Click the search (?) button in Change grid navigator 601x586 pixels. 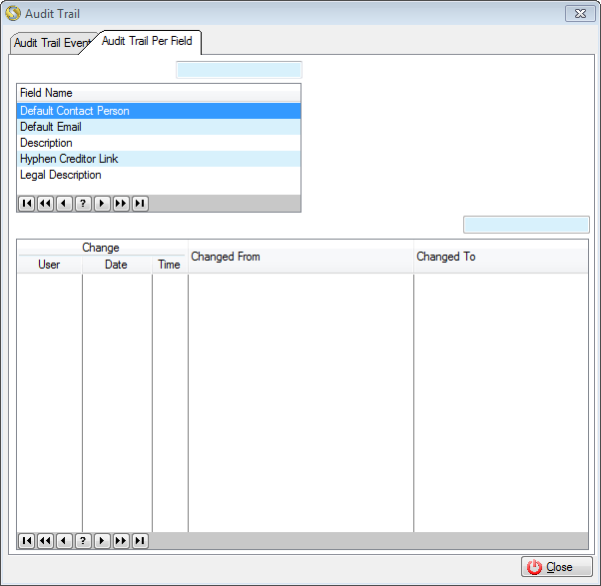click(83, 541)
